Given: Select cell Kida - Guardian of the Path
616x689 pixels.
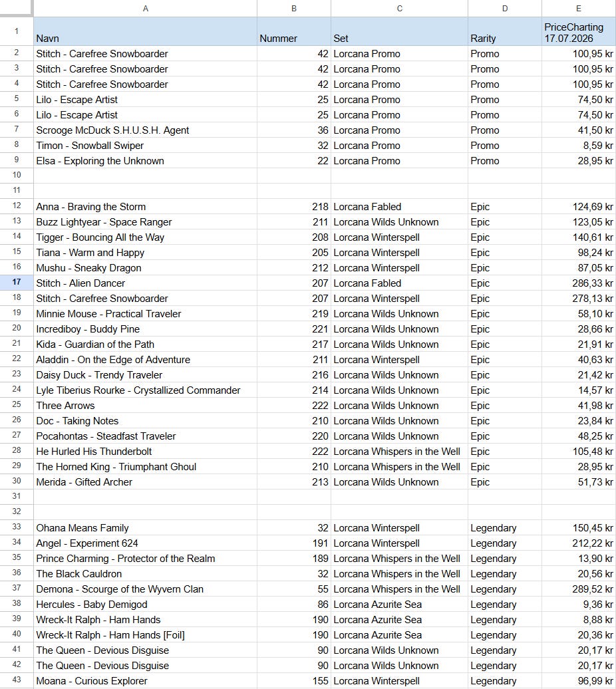Looking at the screenshot, I should point(146,344).
